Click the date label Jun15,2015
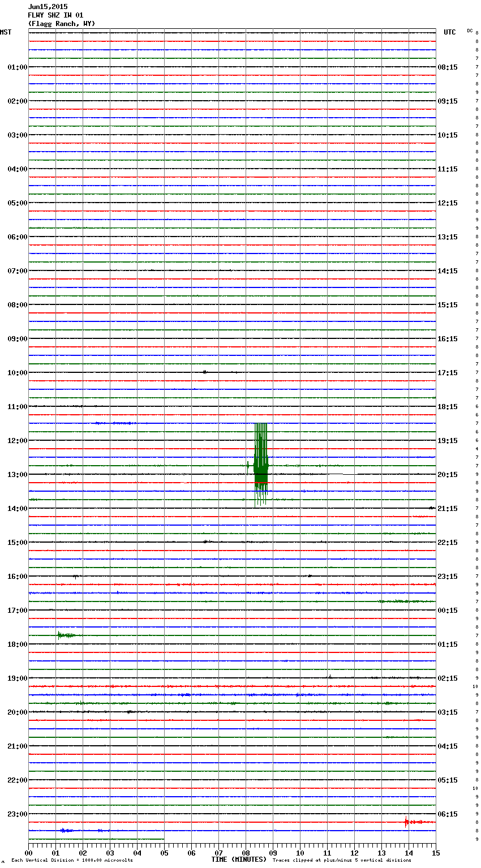 48,7
